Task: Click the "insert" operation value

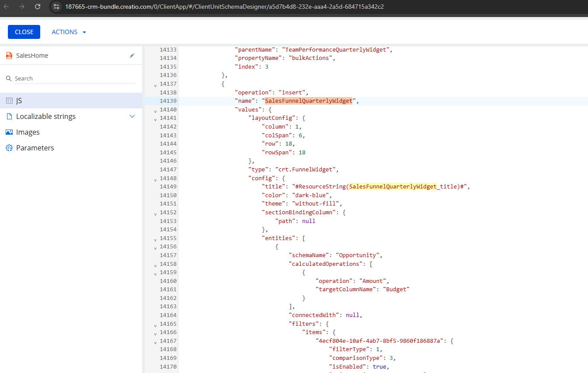Action: pyautogui.click(x=292, y=92)
